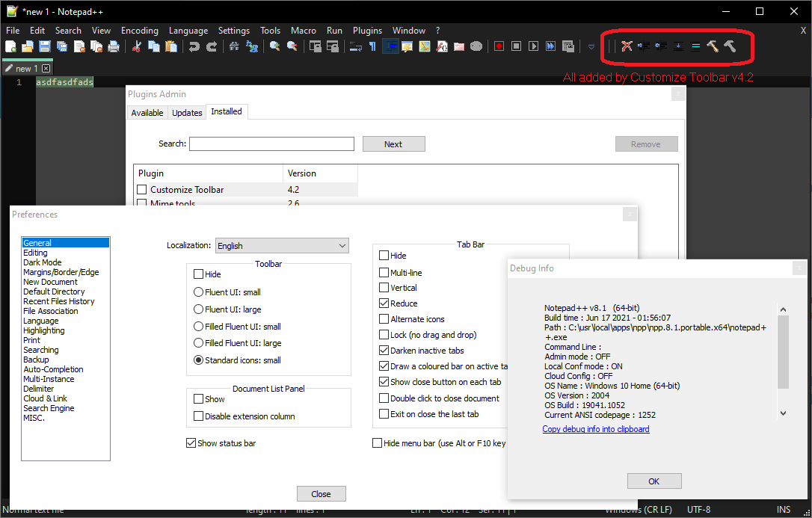This screenshot has width=812, height=518.
Task: Click the Cut scissors icon
Action: (x=137, y=46)
